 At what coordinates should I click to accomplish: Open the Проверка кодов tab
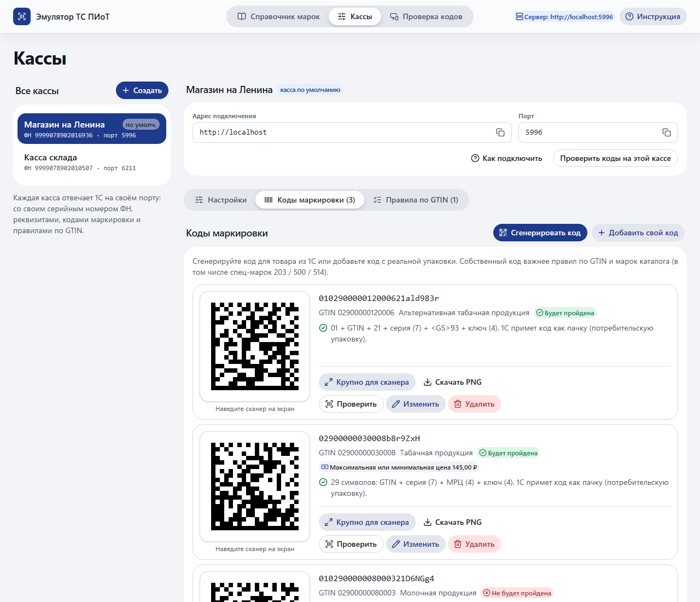click(426, 16)
